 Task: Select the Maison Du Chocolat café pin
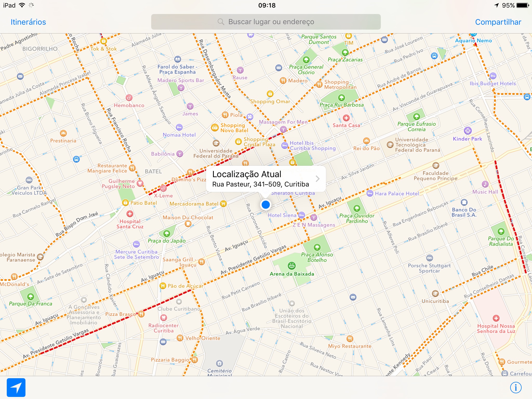point(188,224)
